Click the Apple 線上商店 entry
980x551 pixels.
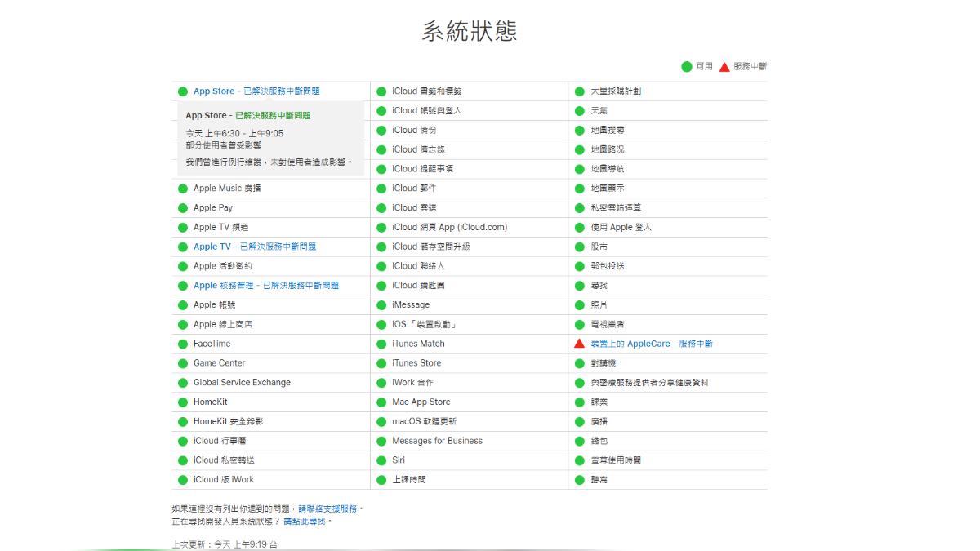[223, 325]
